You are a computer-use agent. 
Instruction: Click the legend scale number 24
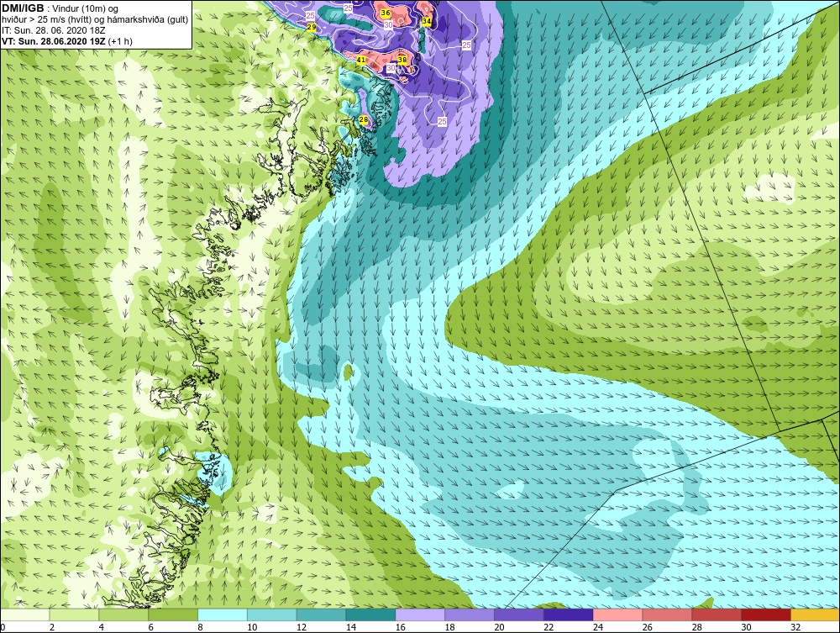pyautogui.click(x=598, y=627)
